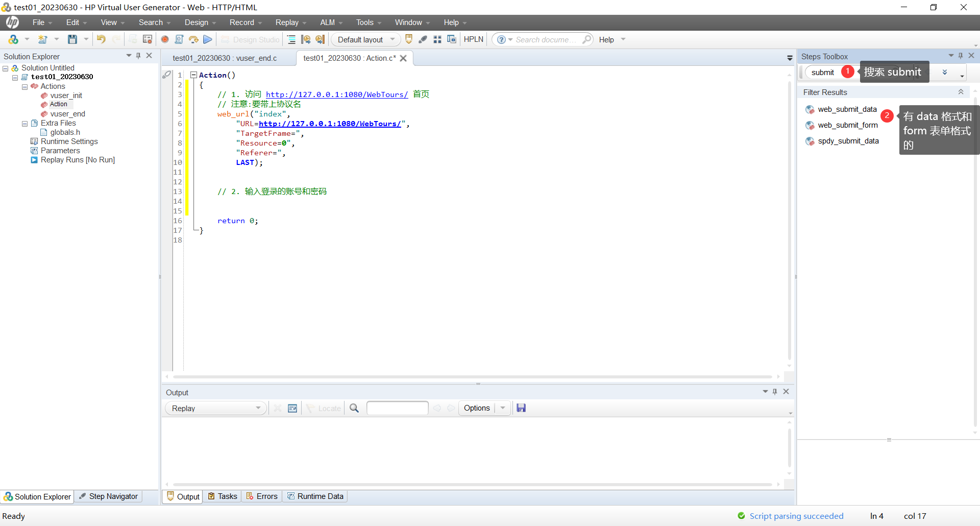Close the Solution Explorer panel
This screenshot has width=980, height=526.
(x=149, y=56)
